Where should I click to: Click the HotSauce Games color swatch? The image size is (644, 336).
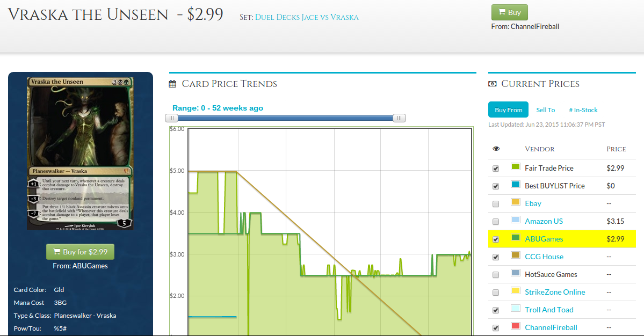[516, 273]
